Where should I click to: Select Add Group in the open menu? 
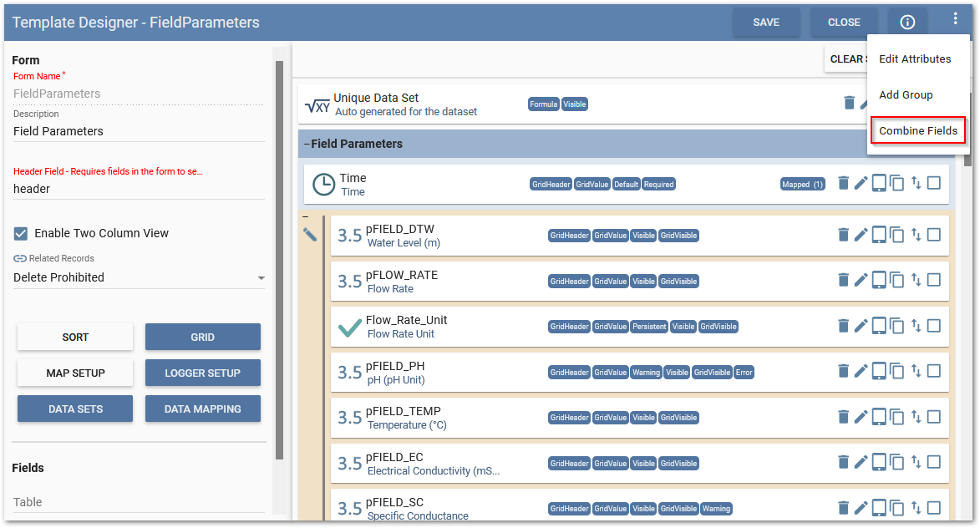click(905, 94)
